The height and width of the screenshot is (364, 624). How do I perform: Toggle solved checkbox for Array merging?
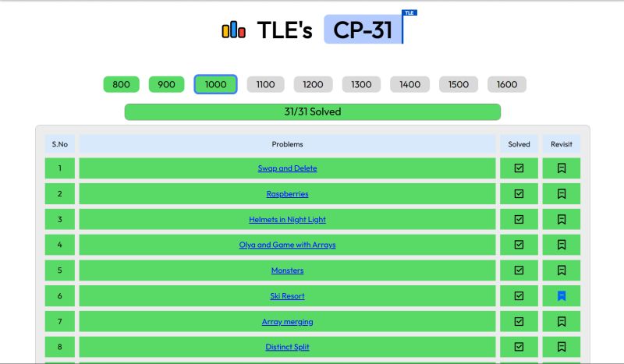(519, 321)
